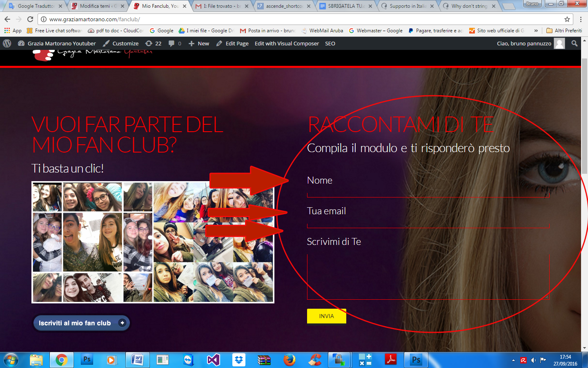Click inside the Scrivimi di Te textarea
Viewport: 588px width, 368px height.
(428, 276)
